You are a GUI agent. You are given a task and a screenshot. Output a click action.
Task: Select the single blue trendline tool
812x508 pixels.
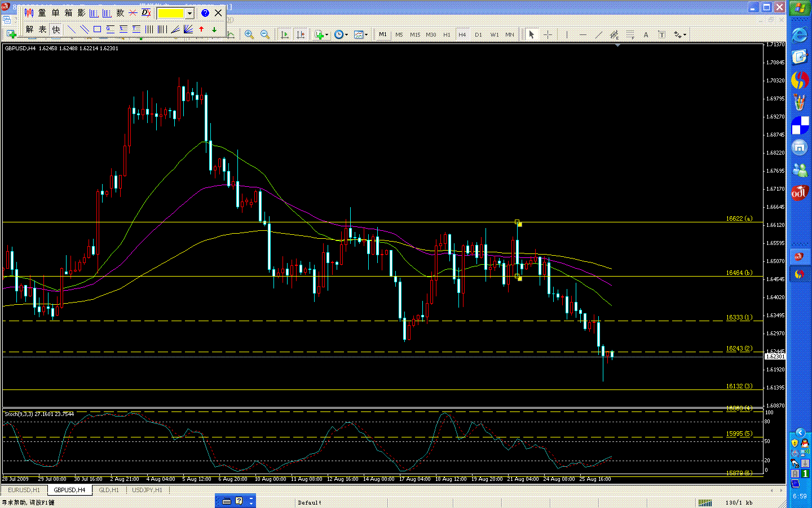coord(72,29)
